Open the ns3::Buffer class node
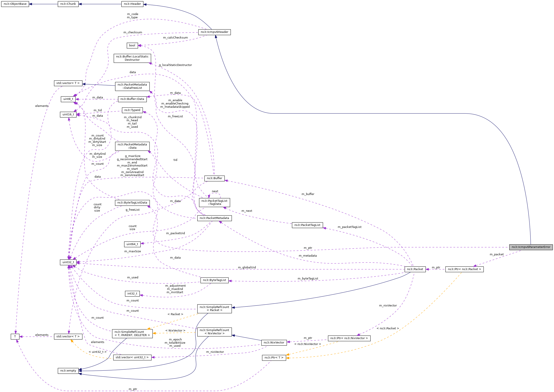The height and width of the screenshot is (392, 554). click(x=215, y=178)
